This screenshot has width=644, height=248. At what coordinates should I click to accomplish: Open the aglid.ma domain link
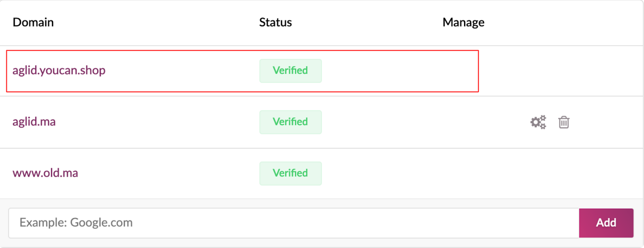click(x=34, y=121)
